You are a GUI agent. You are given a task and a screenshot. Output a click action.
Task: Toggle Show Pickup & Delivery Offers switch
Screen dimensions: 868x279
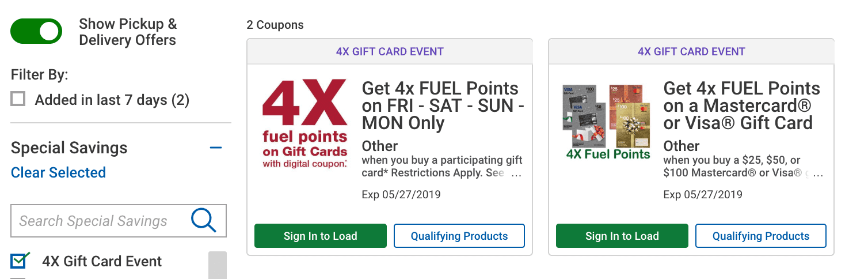coord(36,32)
